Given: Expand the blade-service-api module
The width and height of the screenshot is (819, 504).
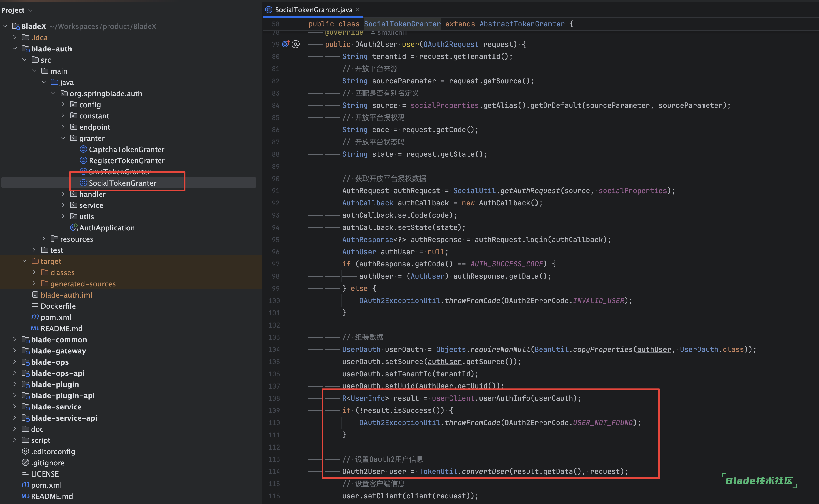Looking at the screenshot, I should (15, 418).
